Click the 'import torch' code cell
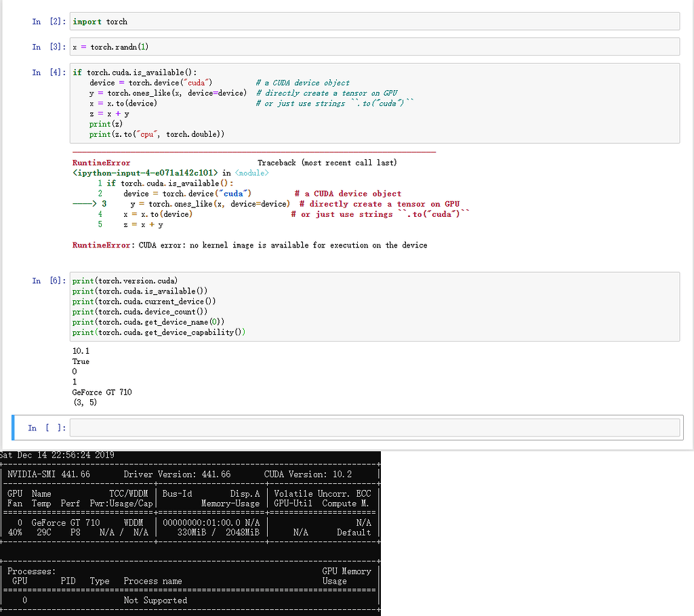This screenshot has width=694, height=616. coord(375,21)
